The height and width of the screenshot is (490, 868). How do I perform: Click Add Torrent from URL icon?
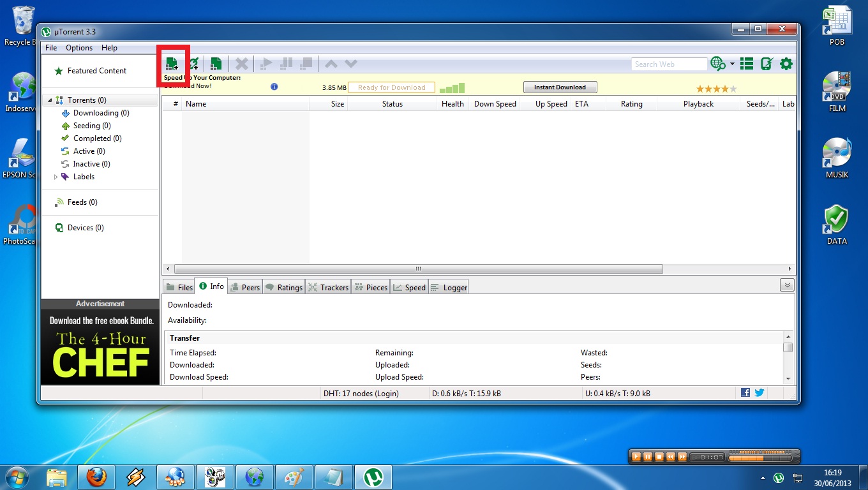(x=194, y=63)
